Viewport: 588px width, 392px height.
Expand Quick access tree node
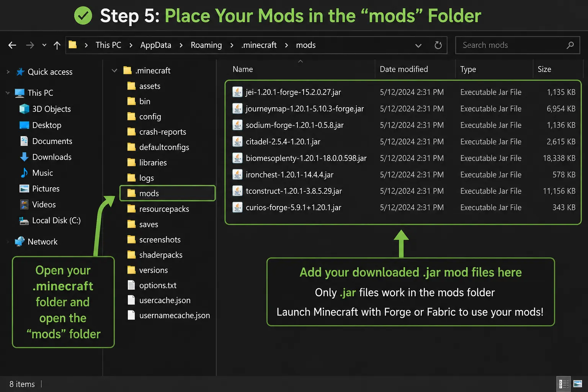tap(8, 72)
